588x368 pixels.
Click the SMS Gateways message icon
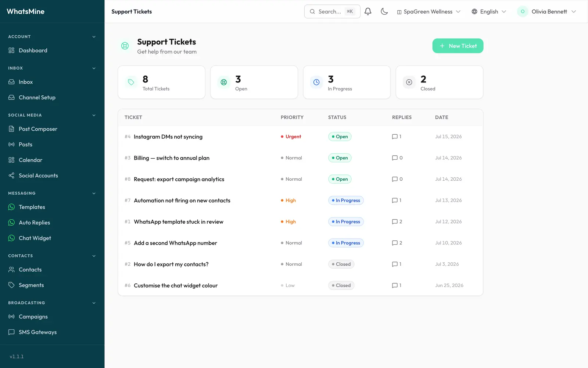pos(11,332)
